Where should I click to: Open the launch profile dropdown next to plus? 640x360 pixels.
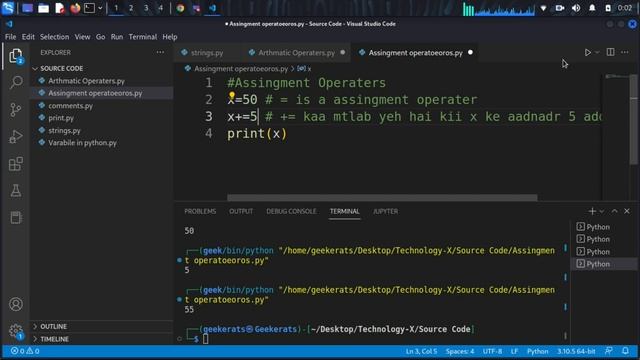[602, 211]
